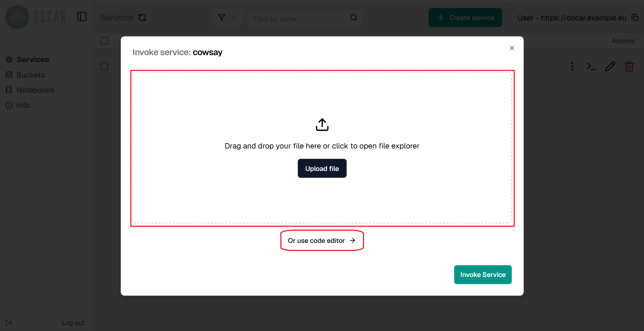Click the pencil edit service icon
The width and height of the screenshot is (644, 331).
click(x=610, y=66)
